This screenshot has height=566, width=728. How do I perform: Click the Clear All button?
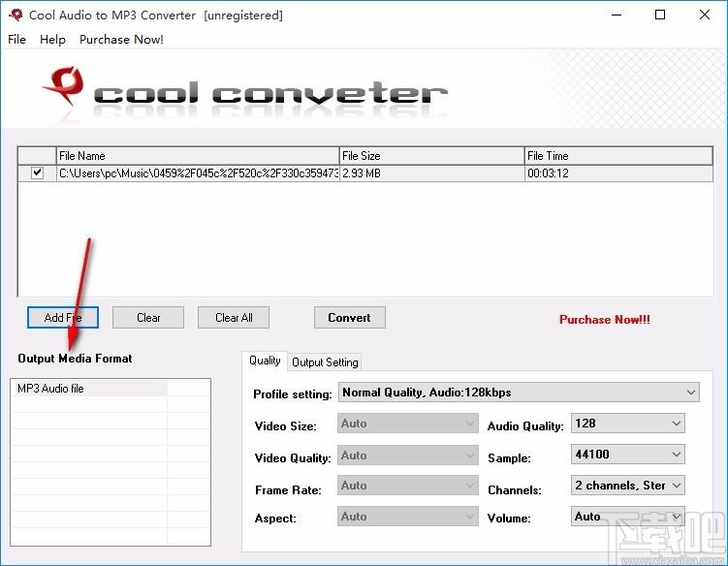(234, 318)
